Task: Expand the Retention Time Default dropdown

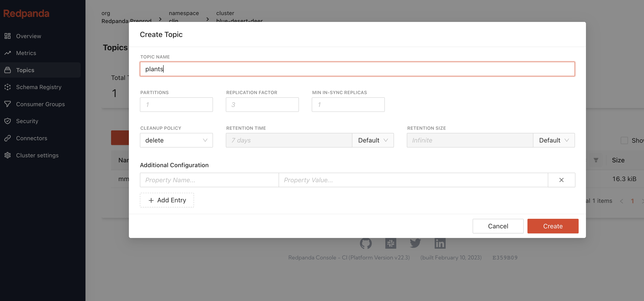Action: tap(373, 140)
